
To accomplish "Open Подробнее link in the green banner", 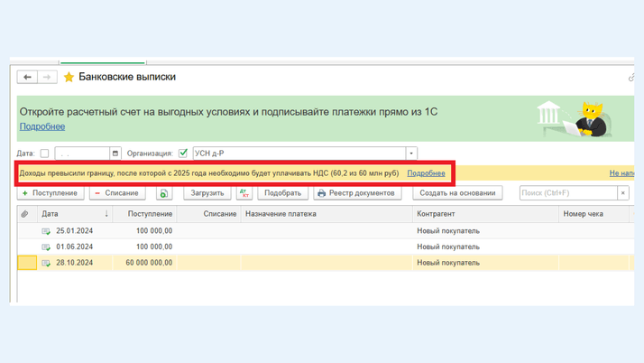I will pyautogui.click(x=42, y=126).
